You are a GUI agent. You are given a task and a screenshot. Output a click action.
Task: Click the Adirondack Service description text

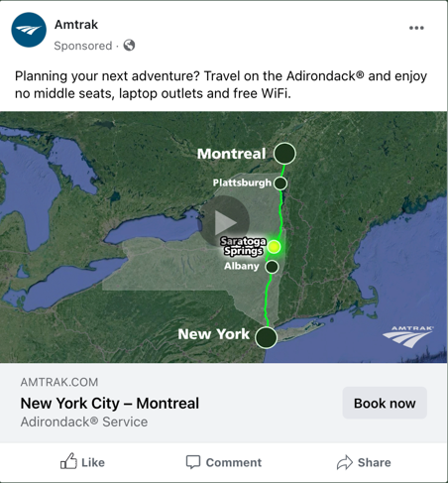pos(84,422)
